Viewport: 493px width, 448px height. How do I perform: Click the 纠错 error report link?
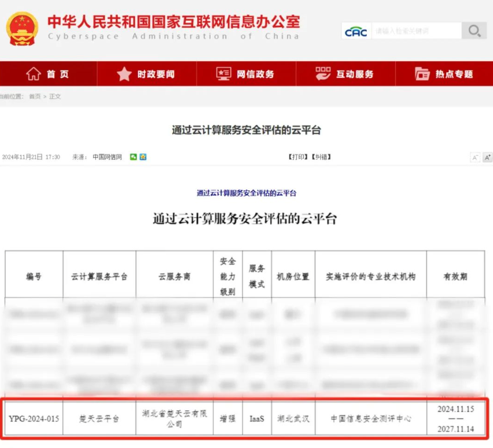point(321,157)
